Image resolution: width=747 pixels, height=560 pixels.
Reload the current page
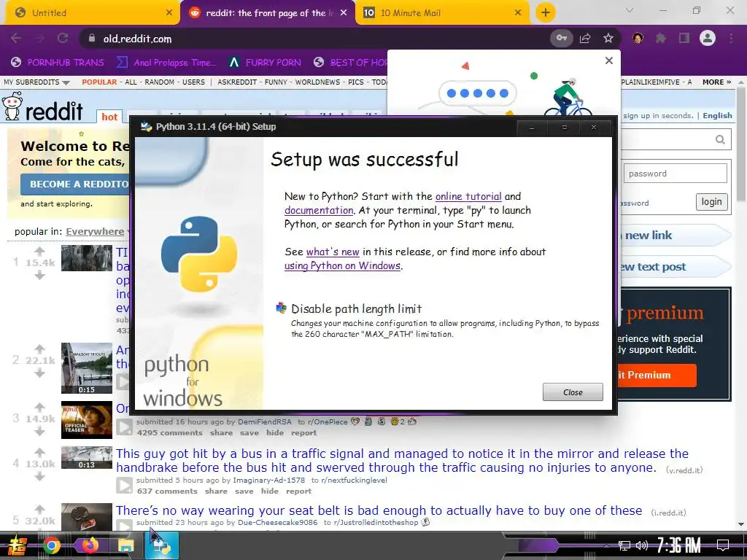63,38
